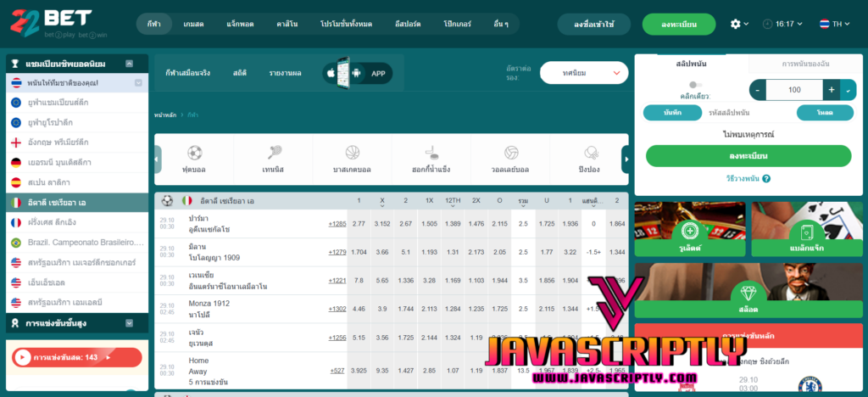This screenshot has height=397, width=868.
Task: Open the ยูฟ่าแชมเปียนส์ลีก league
Action: tap(77, 103)
